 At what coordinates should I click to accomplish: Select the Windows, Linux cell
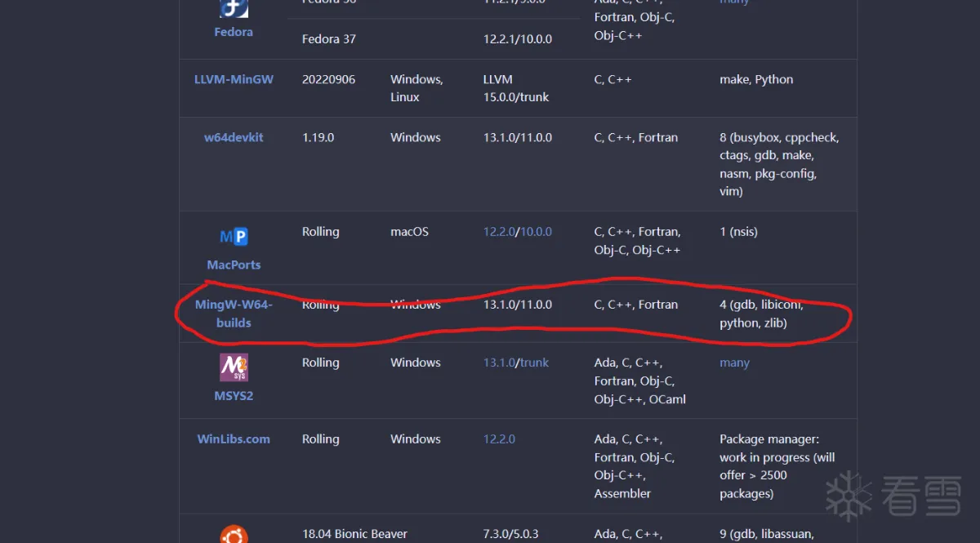416,88
